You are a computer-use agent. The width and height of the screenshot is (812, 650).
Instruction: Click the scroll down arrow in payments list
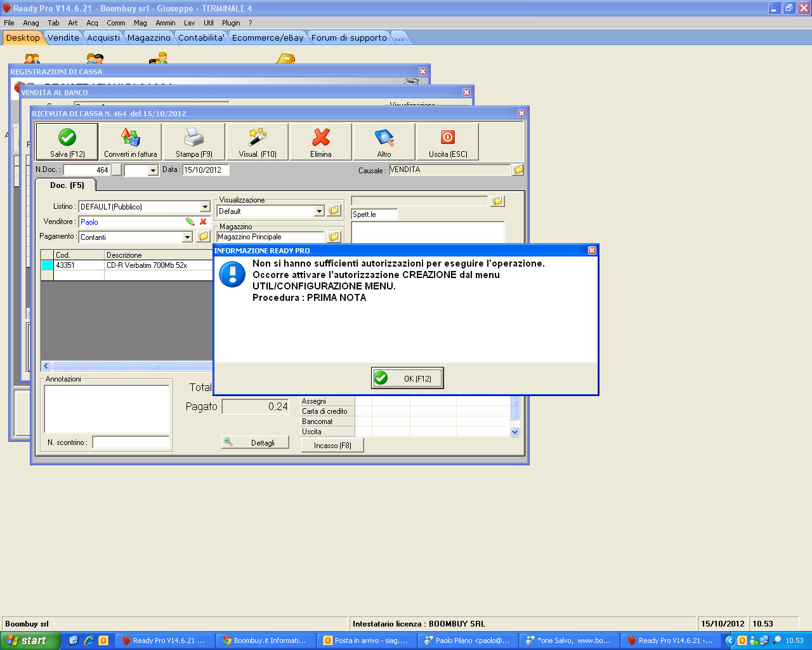[x=514, y=432]
